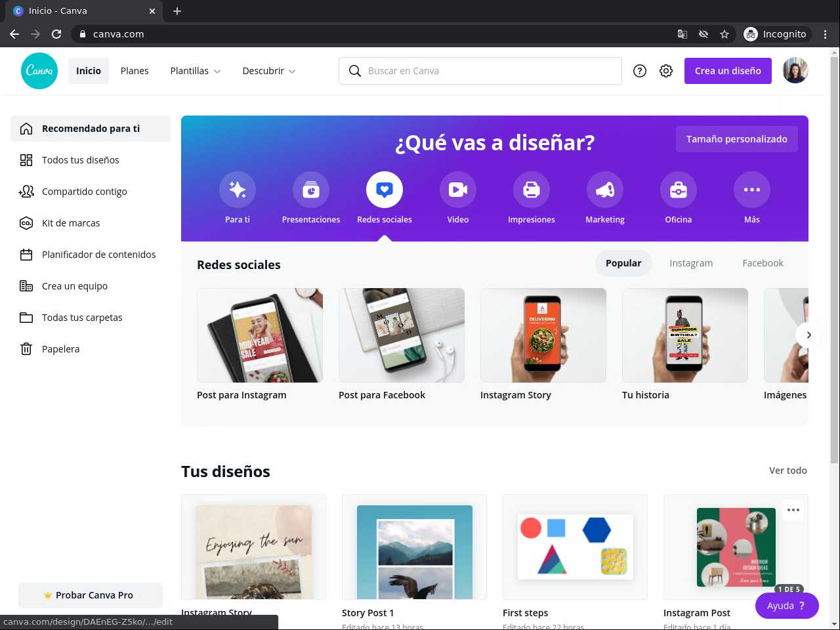
Task: Open Instagram Post design thumbnail
Action: pyautogui.click(x=736, y=547)
